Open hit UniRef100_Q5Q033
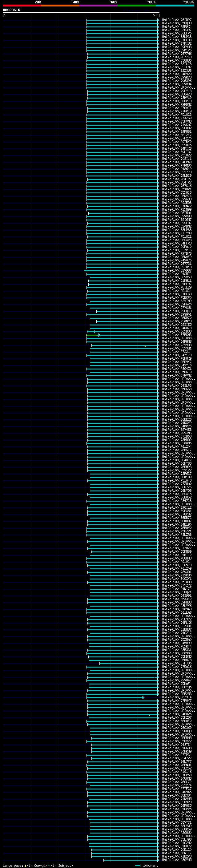The width and height of the screenshot is (197, 868). [x=177, y=23]
